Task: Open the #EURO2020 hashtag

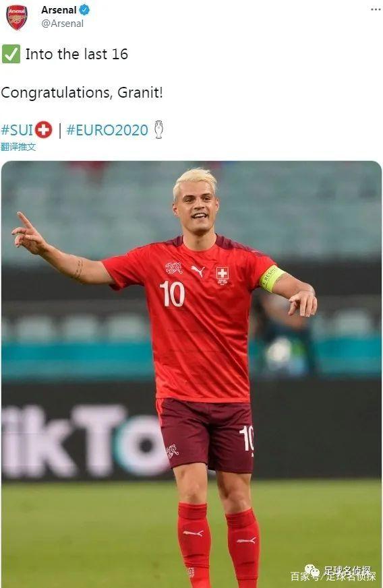Action: [x=107, y=130]
